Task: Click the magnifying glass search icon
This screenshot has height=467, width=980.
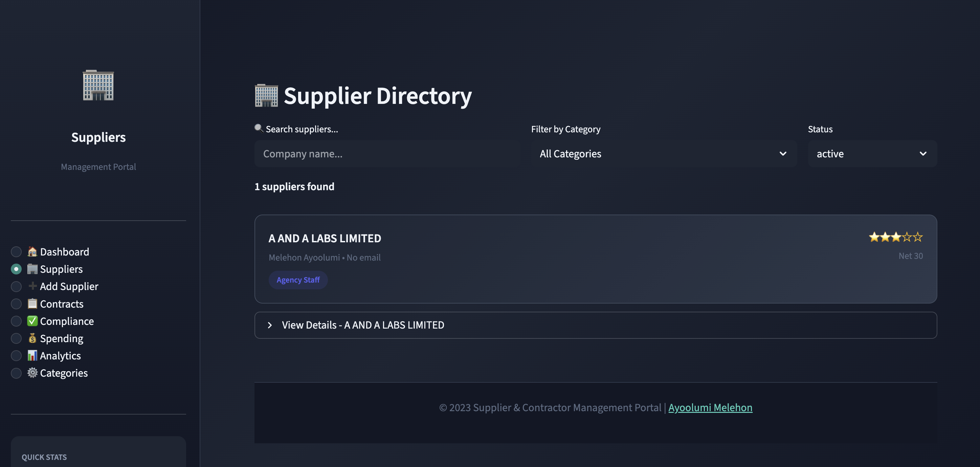Action: [x=259, y=128]
